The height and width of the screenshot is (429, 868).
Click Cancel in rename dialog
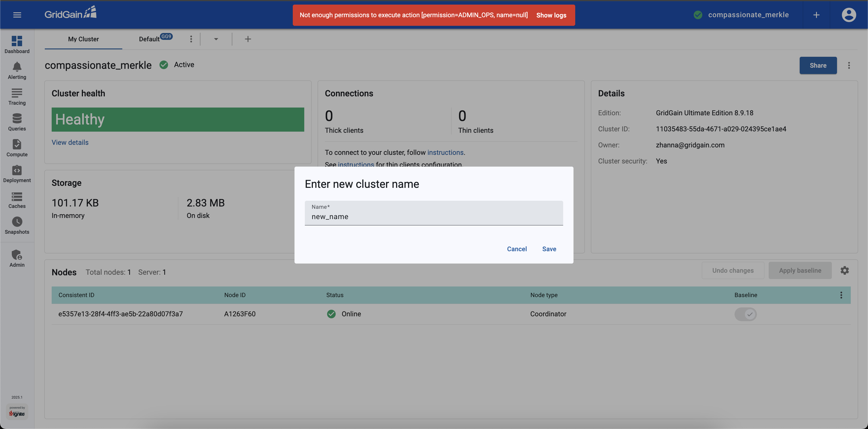pyautogui.click(x=517, y=249)
